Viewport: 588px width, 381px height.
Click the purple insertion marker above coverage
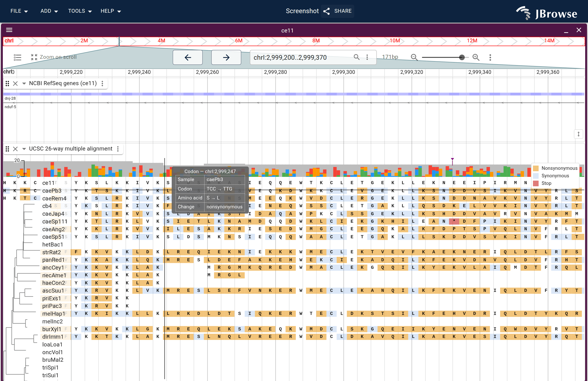[x=452, y=159]
